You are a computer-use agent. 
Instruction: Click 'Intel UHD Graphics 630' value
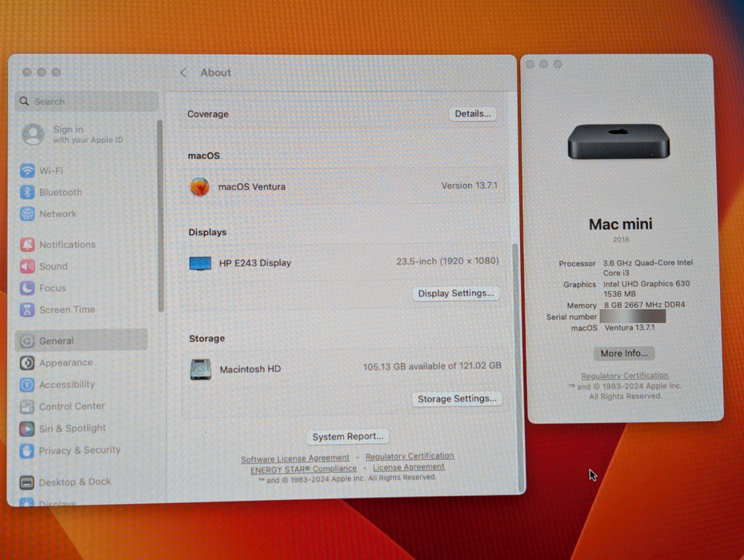(646, 284)
